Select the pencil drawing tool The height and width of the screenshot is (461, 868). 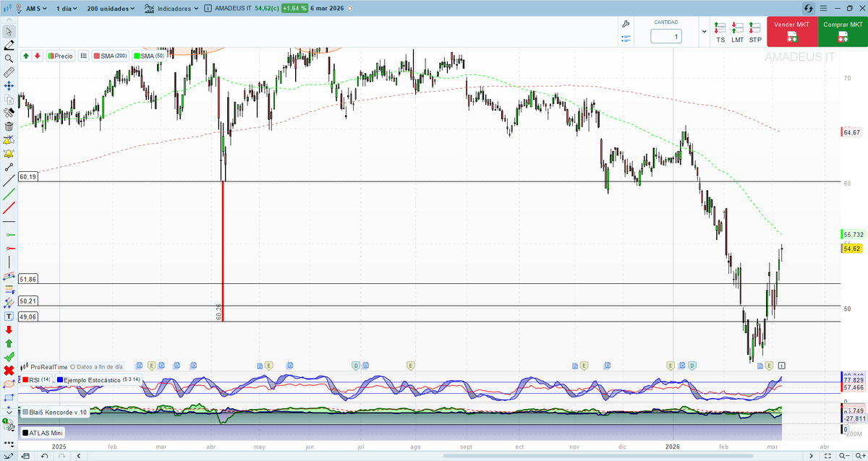click(9, 45)
